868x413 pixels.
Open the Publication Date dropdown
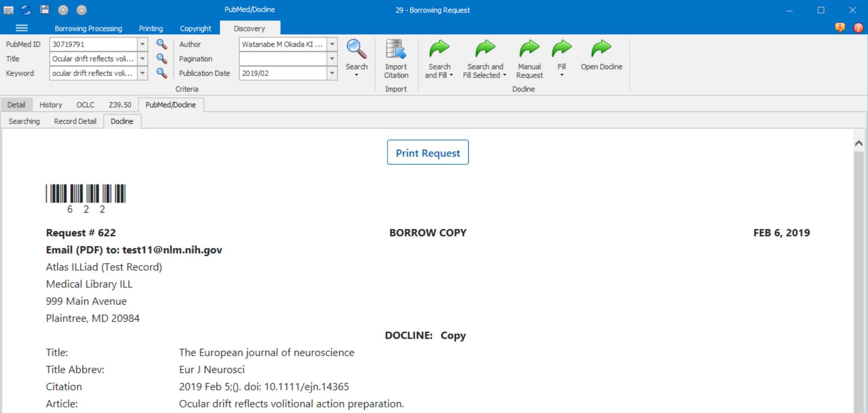(x=332, y=73)
